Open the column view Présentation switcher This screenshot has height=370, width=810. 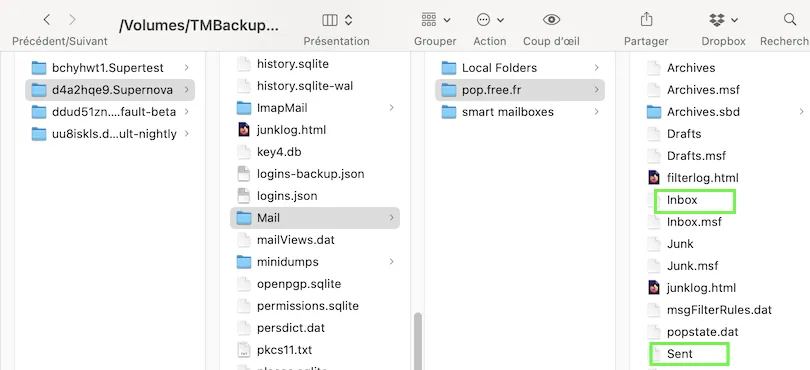pyautogui.click(x=337, y=20)
